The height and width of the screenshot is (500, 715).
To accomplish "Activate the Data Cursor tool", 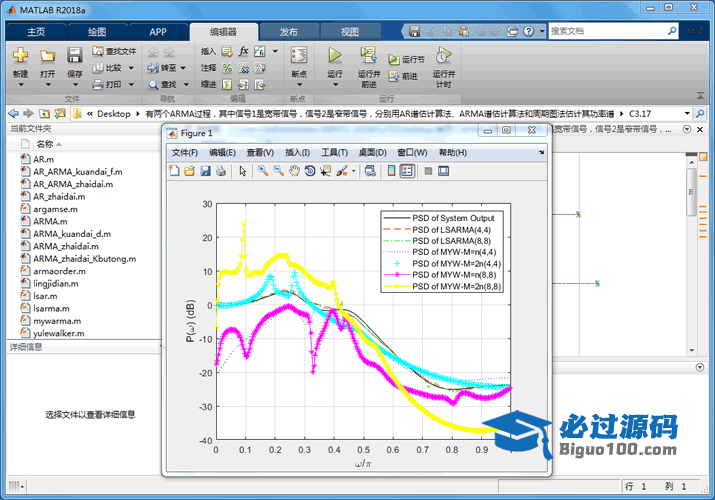I will 326,171.
